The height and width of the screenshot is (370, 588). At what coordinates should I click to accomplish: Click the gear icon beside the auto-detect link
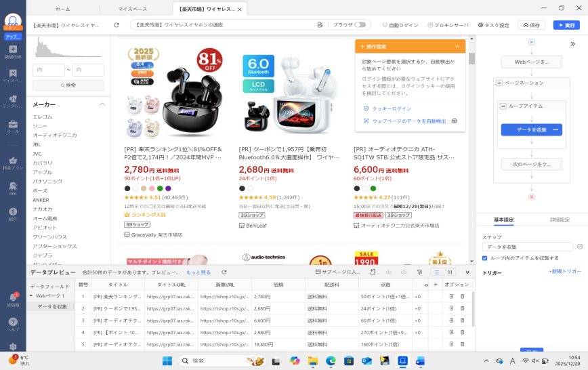tap(455, 121)
